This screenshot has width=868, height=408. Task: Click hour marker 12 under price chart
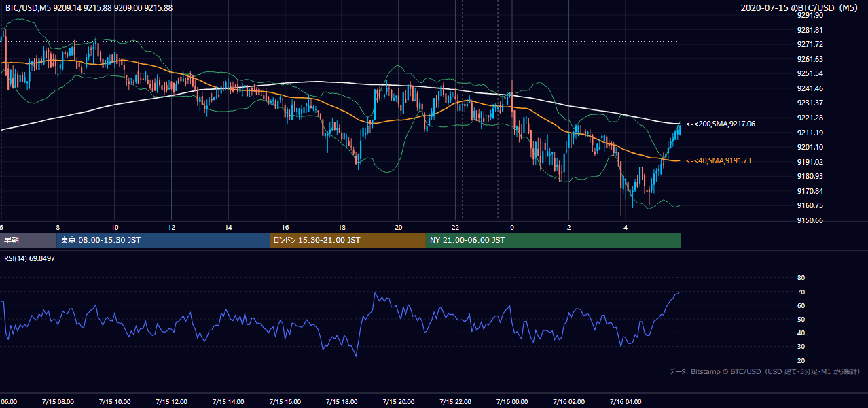(172, 227)
